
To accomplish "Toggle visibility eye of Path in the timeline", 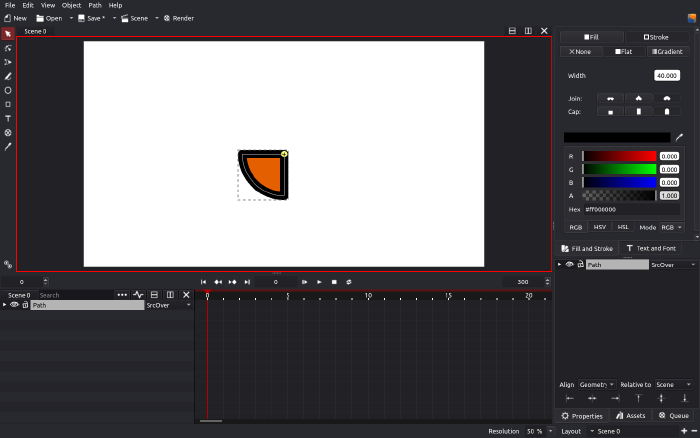I will tap(14, 305).
